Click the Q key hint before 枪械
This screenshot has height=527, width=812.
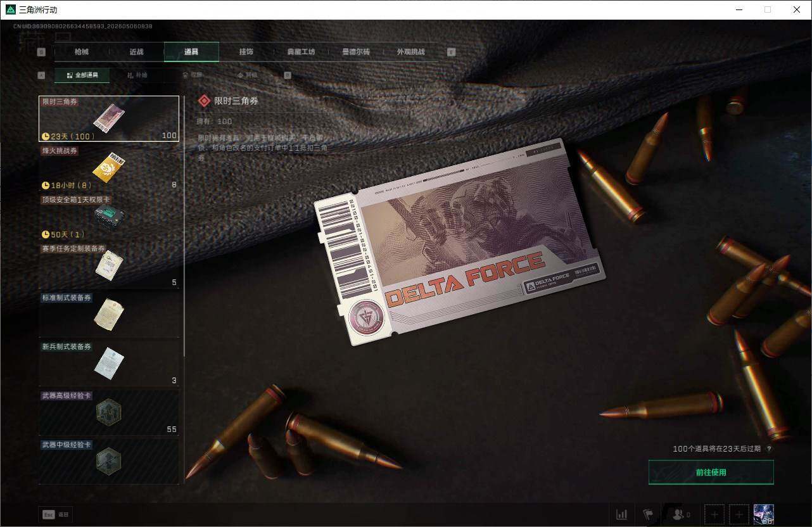(x=42, y=53)
